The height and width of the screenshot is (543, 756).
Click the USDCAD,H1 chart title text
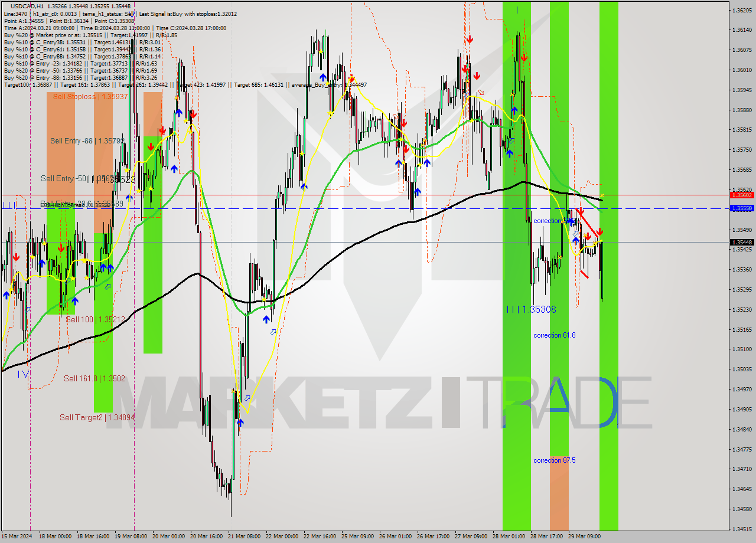coord(27,6)
